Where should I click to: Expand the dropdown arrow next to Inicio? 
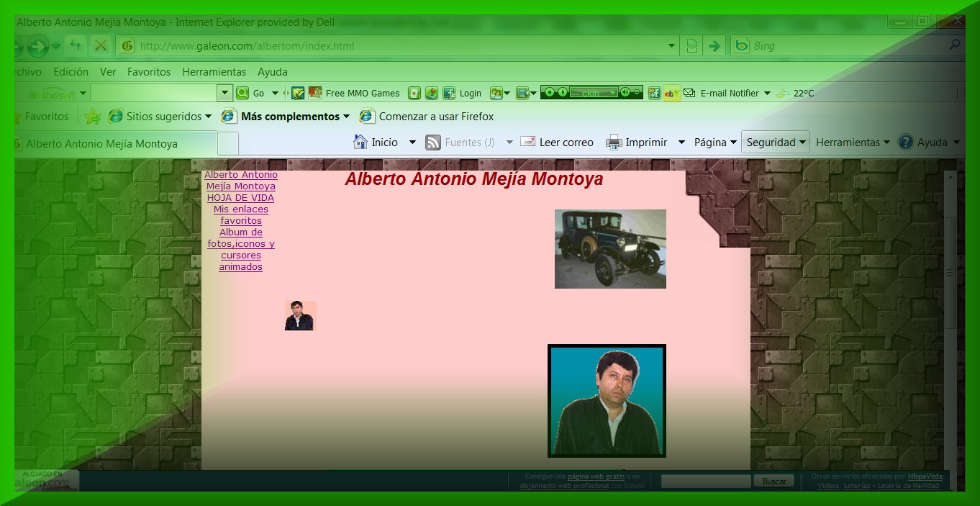(412, 143)
